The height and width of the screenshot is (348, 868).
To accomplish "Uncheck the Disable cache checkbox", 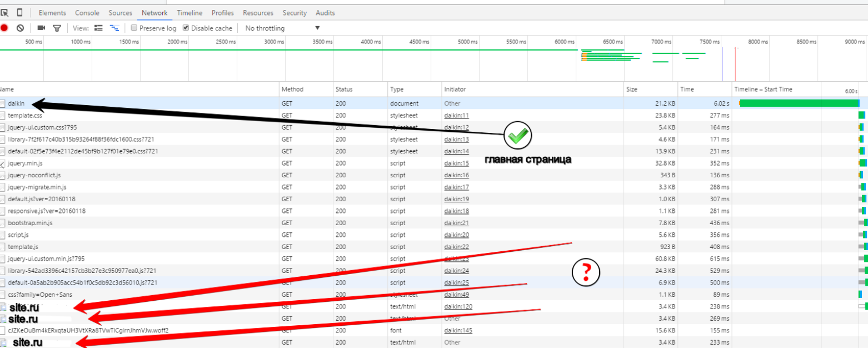I will pos(186,28).
